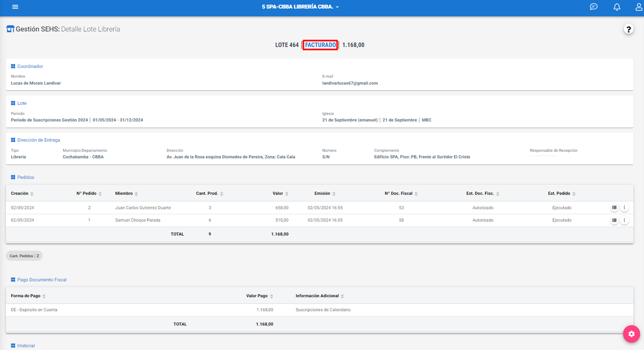The height and width of the screenshot is (350, 644).
Task: Select coordinator name Lucas de Morais Landivar
Action: click(x=36, y=83)
